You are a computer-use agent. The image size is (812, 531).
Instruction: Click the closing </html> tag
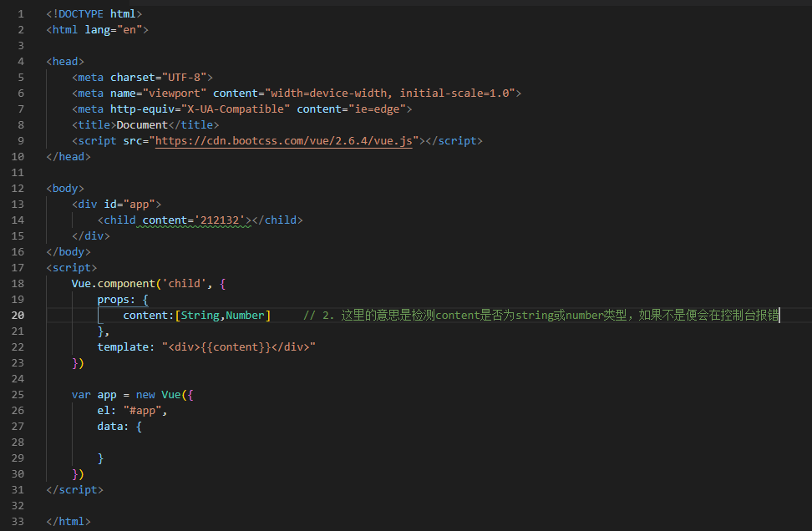(x=69, y=521)
